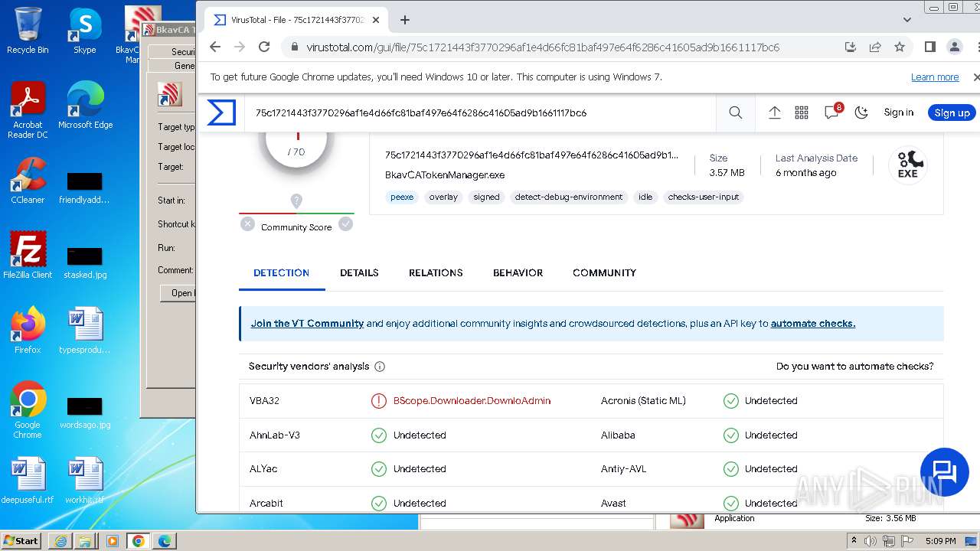Click the search magnifier icon in VirusTotal
Viewport: 980px width, 551px height.
[736, 112]
